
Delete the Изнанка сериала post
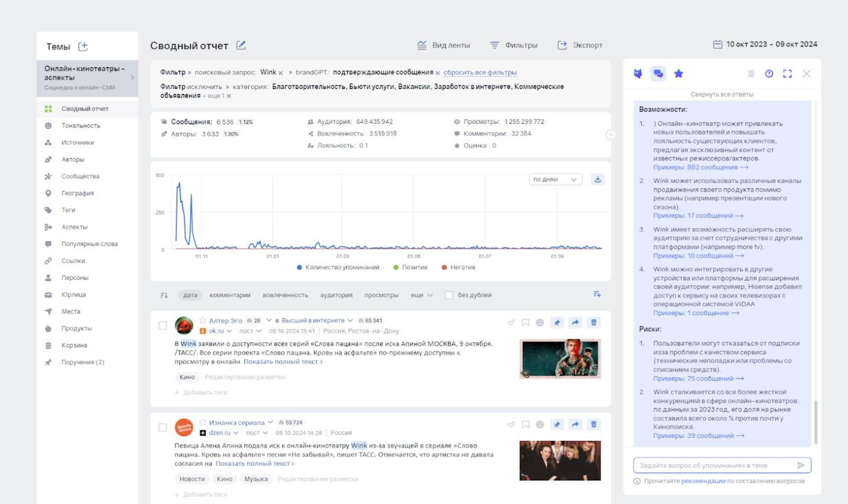point(594,424)
